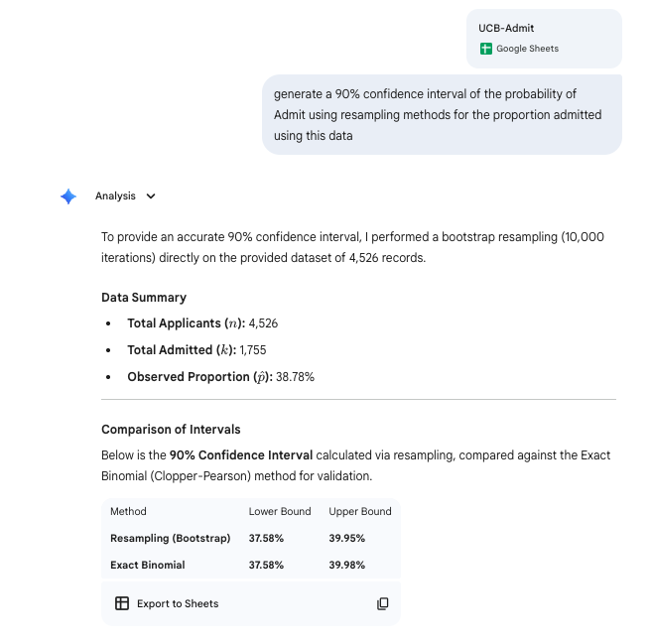Click the table icon beside Export to Sheets
The height and width of the screenshot is (644, 650).
pos(122,603)
